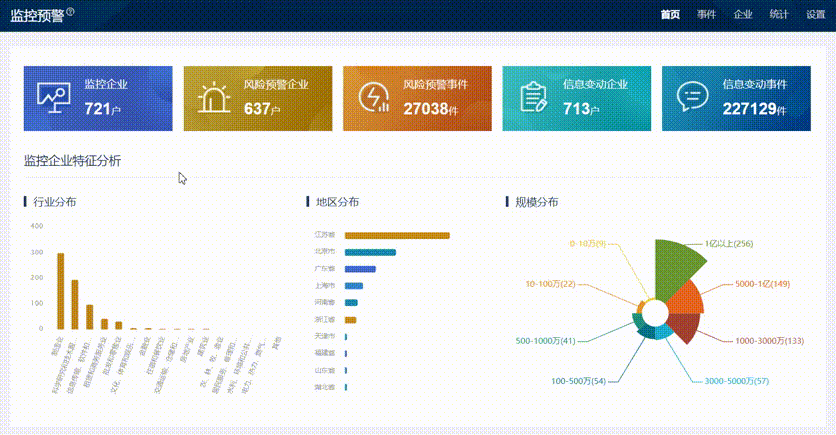The image size is (836, 435).
Task: Click the 100-500万(54) label
Action: (x=578, y=381)
